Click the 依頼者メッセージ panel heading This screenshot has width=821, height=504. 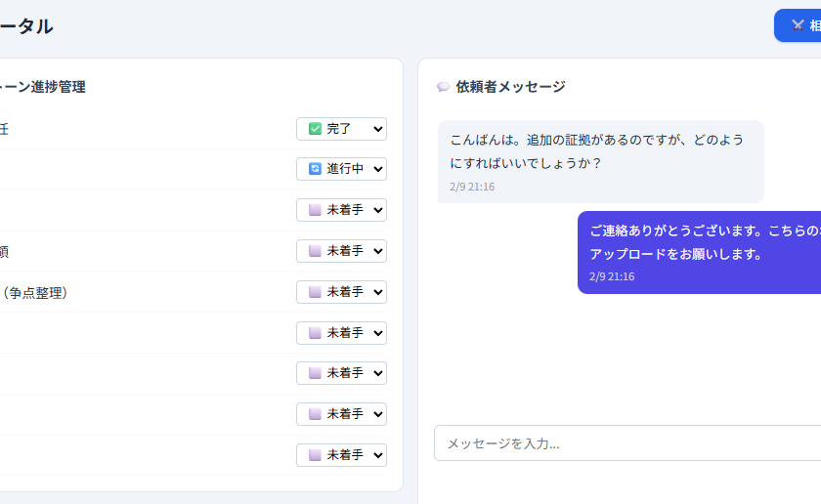tap(510, 87)
